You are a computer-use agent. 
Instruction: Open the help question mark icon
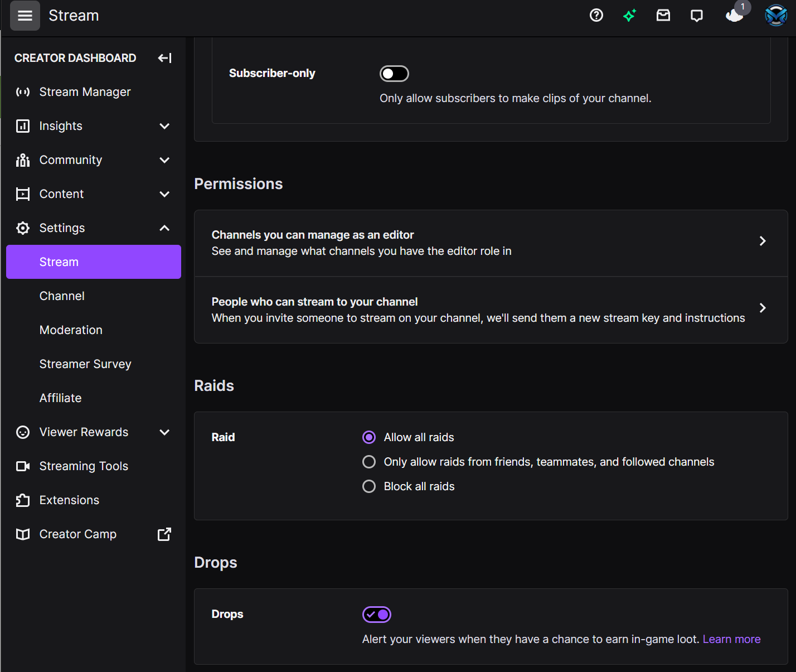point(596,15)
